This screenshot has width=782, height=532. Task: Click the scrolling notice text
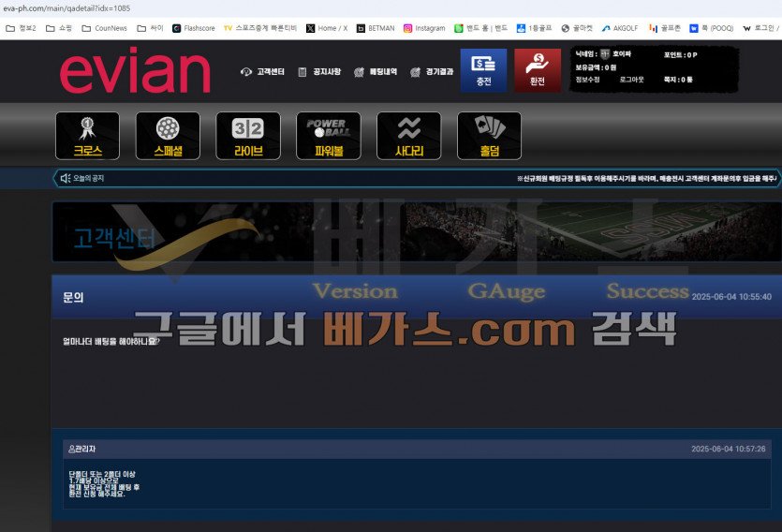647,178
